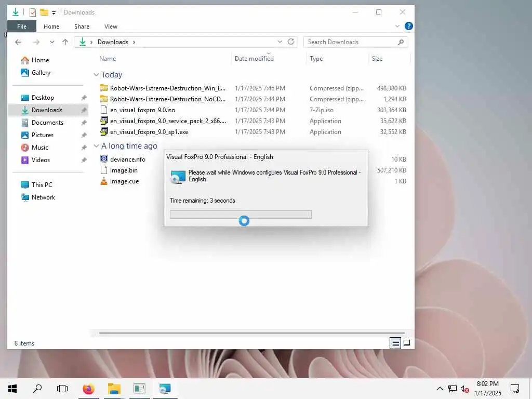Select en_visual_foxpro_9.0.iso file

click(142, 110)
